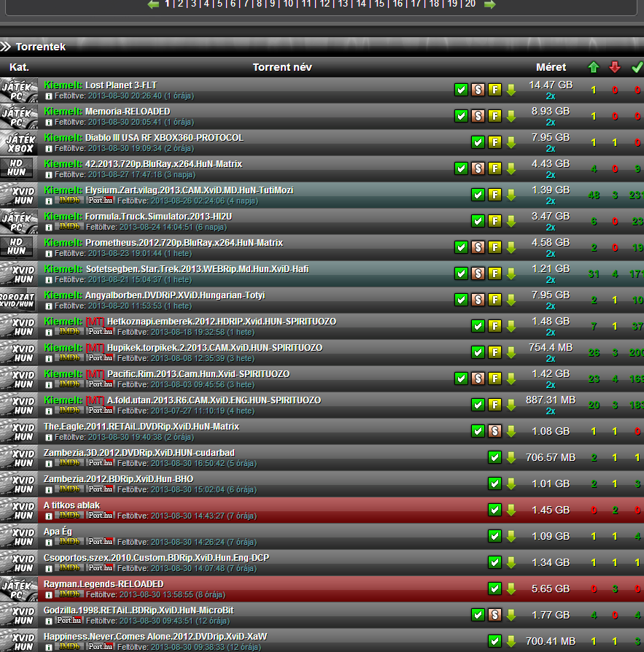Sort the list by the Méret column header
The width and height of the screenshot is (644, 652).
(x=551, y=67)
